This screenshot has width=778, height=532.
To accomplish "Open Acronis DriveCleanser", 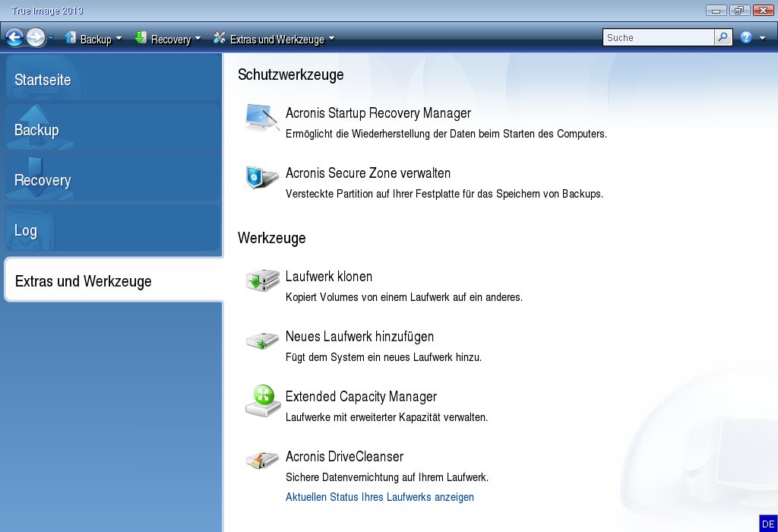I will (x=344, y=456).
